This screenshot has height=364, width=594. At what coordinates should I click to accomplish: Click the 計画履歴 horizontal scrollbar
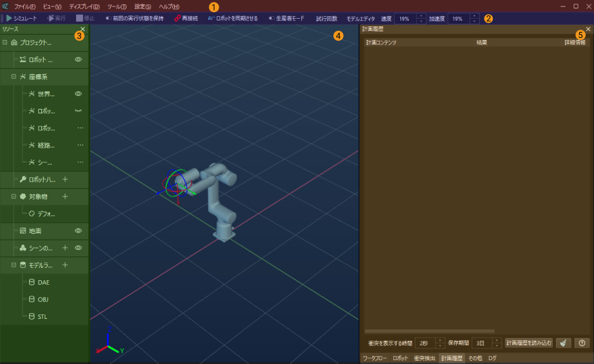[x=430, y=331]
